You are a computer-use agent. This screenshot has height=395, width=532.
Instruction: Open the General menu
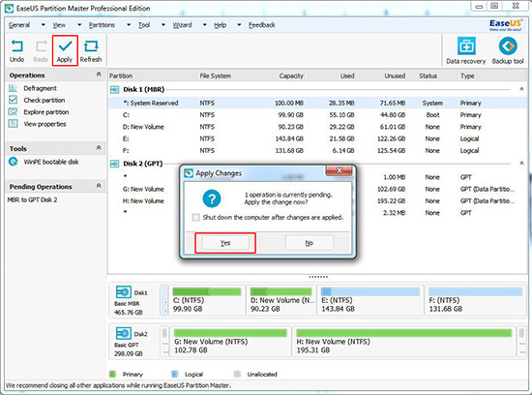pyautogui.click(x=19, y=25)
